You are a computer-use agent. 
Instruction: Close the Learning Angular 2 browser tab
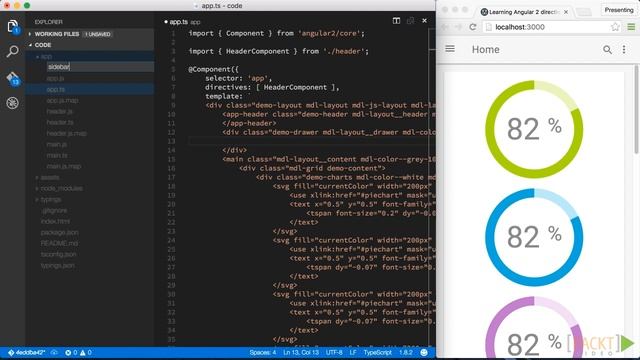click(x=566, y=12)
